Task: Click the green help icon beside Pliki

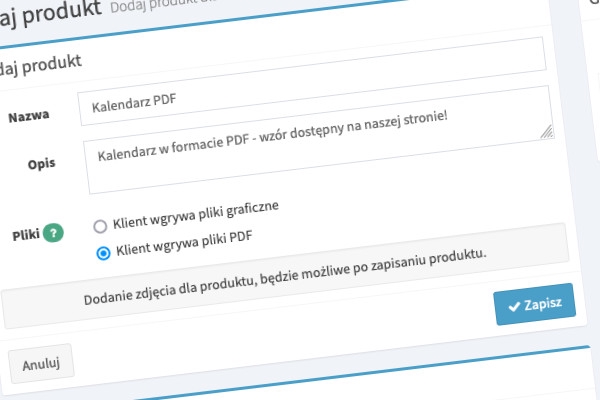Action: click(53, 234)
